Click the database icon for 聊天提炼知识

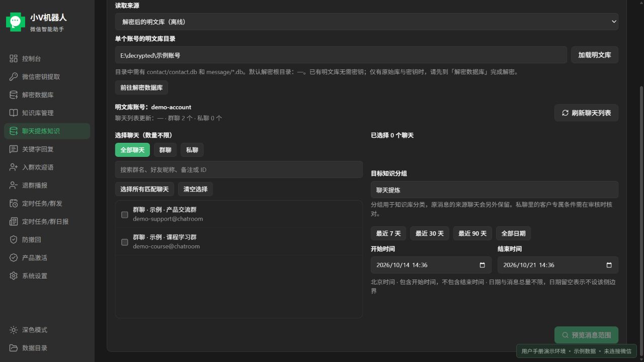(14, 131)
